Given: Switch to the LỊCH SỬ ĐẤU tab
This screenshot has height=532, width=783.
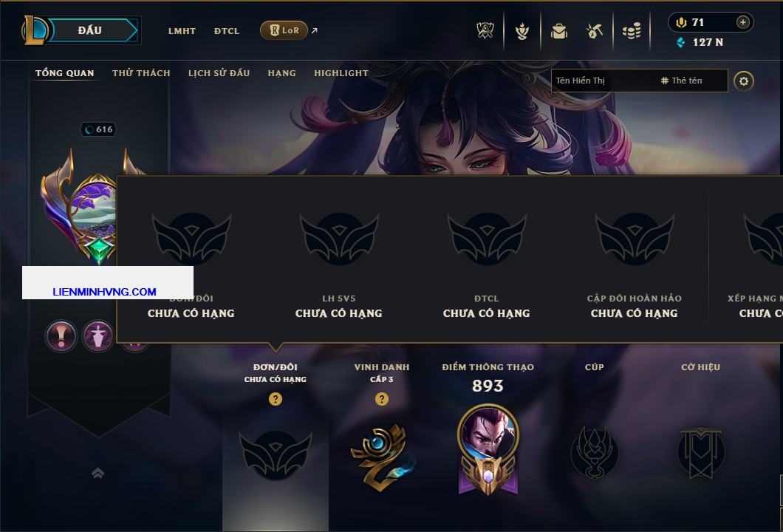Looking at the screenshot, I should coord(219,73).
